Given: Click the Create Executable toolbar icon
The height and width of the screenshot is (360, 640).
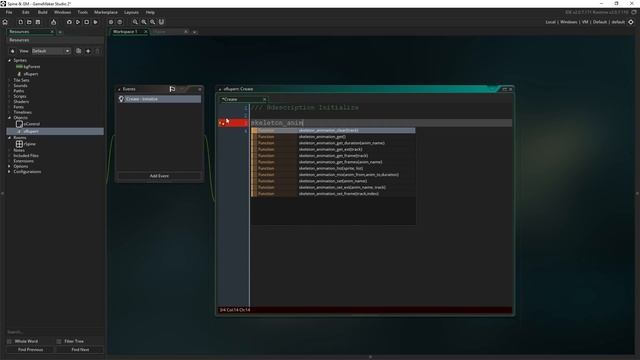Looking at the screenshot, I should pyautogui.click(x=53, y=22).
